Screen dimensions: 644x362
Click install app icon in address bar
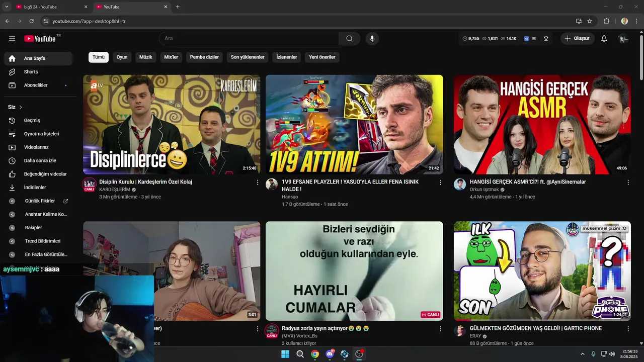[x=579, y=21]
